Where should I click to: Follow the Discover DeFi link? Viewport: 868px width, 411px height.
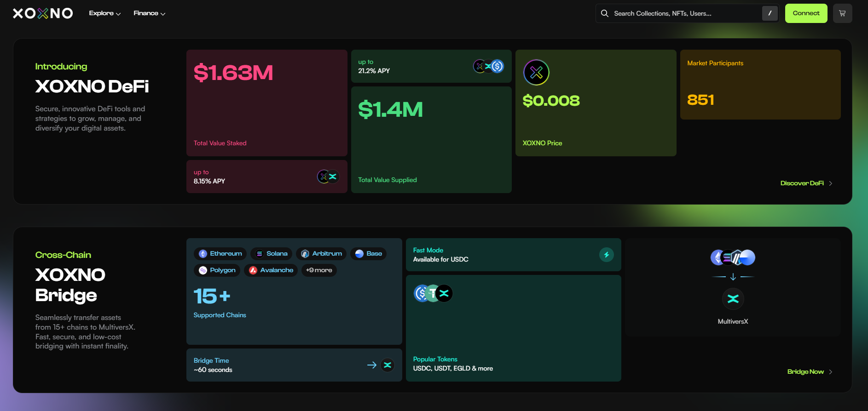[806, 183]
